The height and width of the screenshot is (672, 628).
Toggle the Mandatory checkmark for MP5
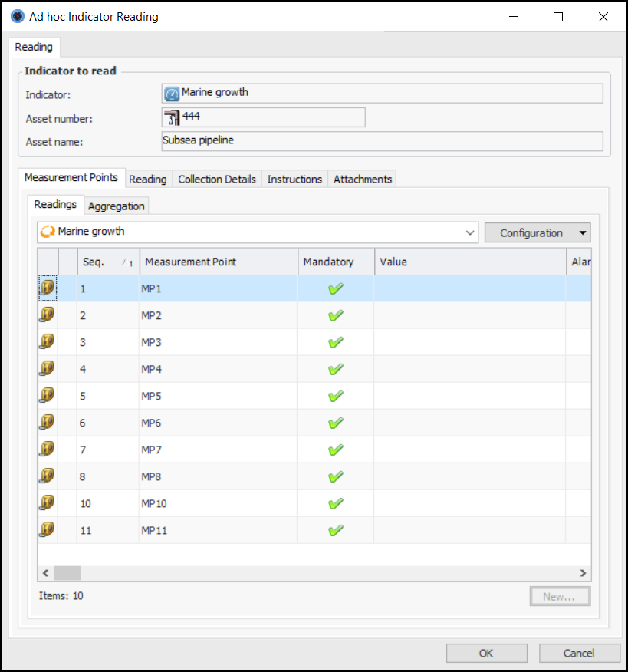coord(335,396)
